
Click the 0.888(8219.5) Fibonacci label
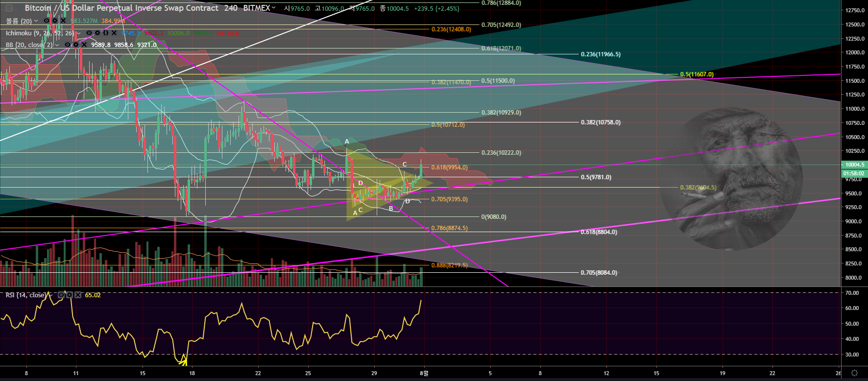point(449,265)
